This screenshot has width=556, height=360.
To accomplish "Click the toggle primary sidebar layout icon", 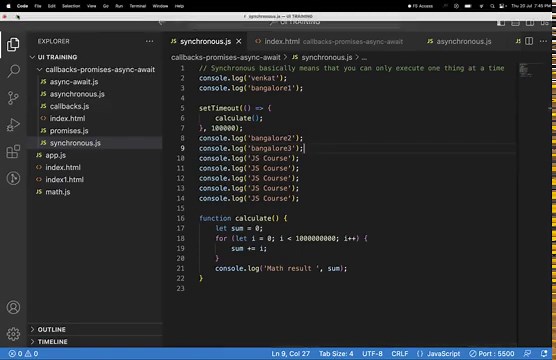I will [x=501, y=23].
